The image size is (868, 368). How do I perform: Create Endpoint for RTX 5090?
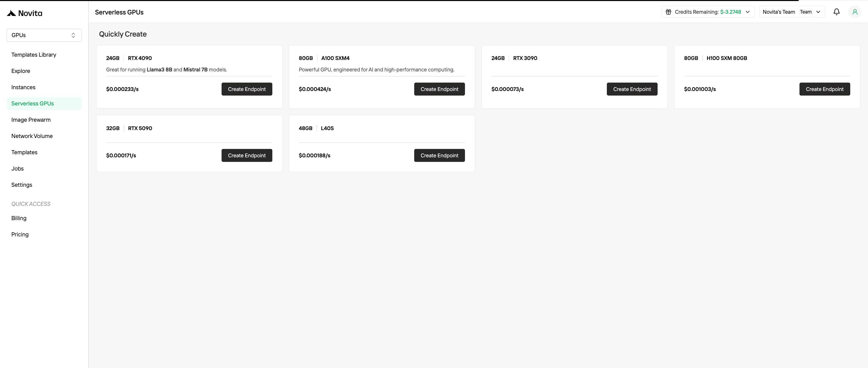pos(247,156)
